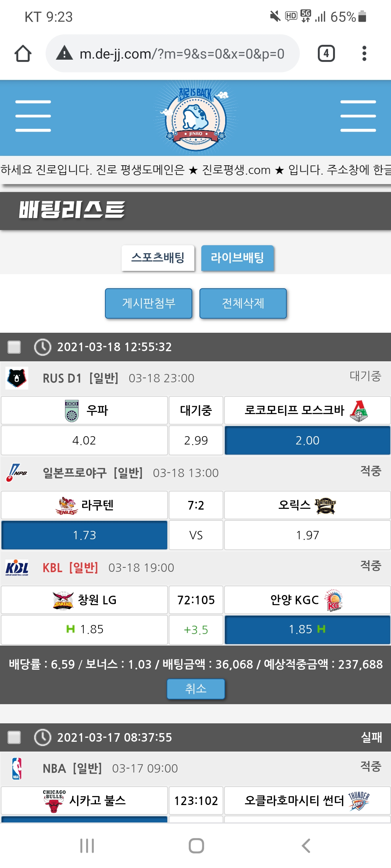Tap the RUS D1 league bear icon

[x=17, y=378]
